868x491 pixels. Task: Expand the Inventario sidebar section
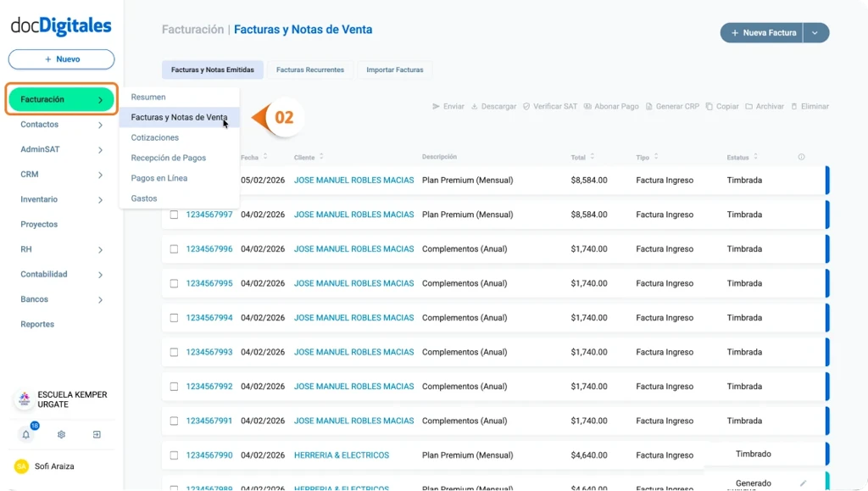[x=100, y=200]
